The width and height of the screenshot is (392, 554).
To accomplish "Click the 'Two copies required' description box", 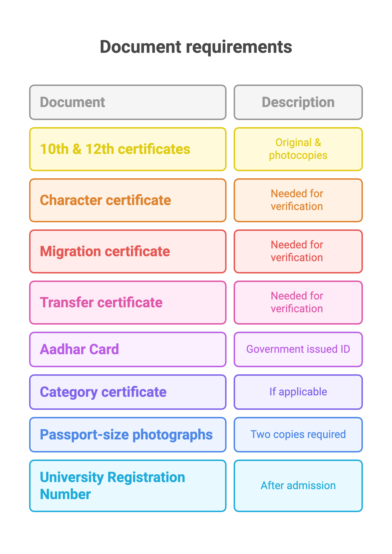I will [298, 434].
